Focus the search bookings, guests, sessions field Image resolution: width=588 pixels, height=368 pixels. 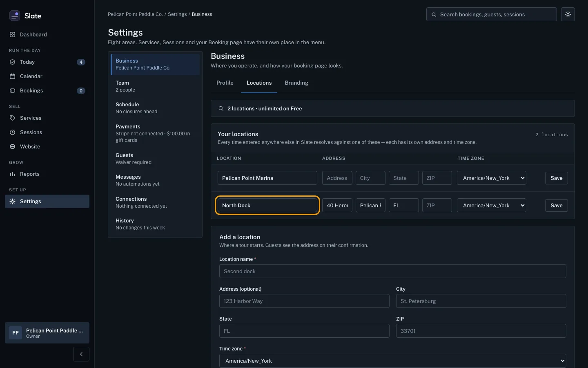492,14
